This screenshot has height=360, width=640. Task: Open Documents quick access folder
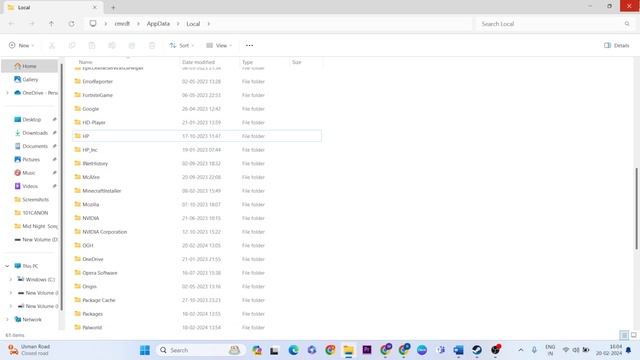tap(32, 146)
